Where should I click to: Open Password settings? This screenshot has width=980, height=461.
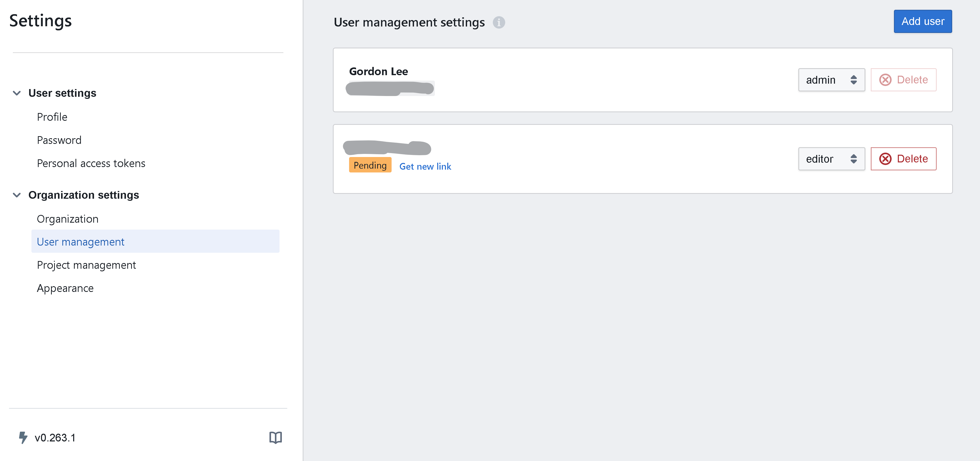tap(59, 140)
